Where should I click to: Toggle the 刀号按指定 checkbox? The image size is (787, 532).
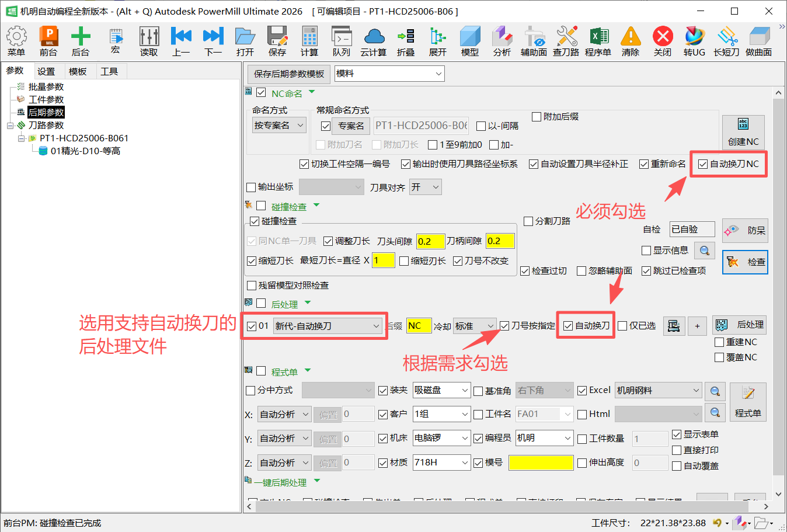pos(504,326)
